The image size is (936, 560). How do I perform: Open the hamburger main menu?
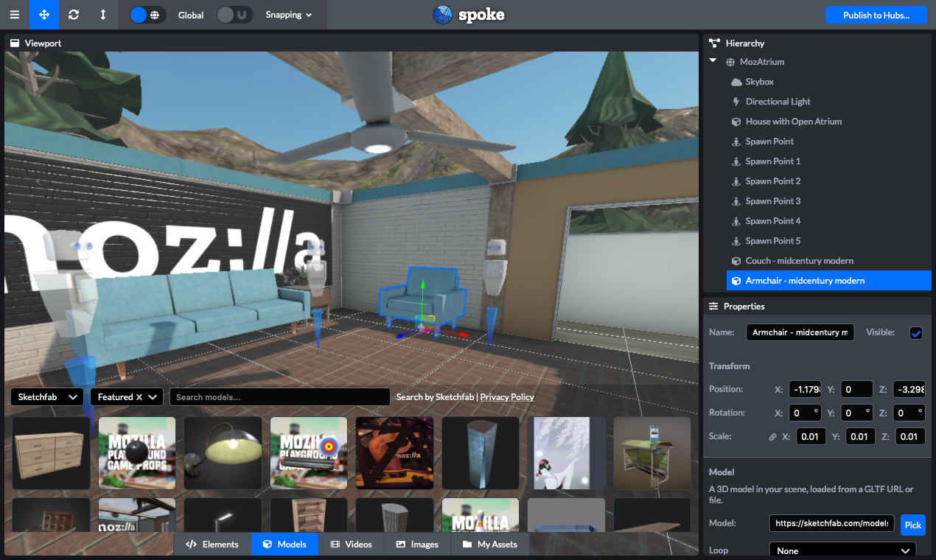[15, 15]
